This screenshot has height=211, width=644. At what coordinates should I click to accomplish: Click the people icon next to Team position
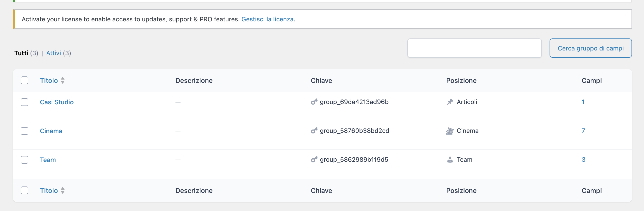(450, 160)
